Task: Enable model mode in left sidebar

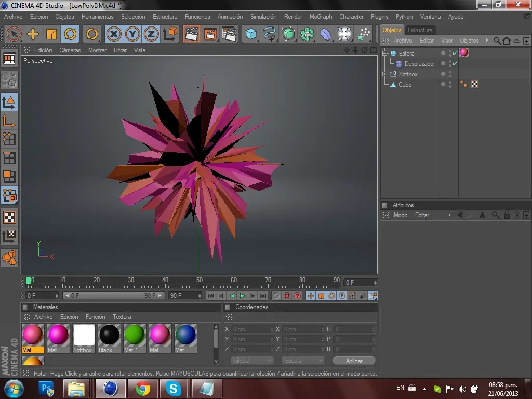Action: click(9, 102)
